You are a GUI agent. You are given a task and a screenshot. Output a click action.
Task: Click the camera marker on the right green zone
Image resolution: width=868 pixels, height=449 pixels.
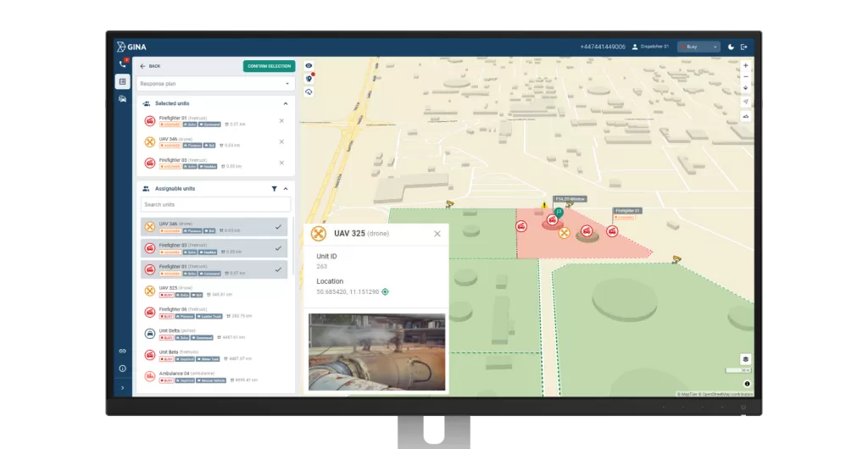point(676,259)
